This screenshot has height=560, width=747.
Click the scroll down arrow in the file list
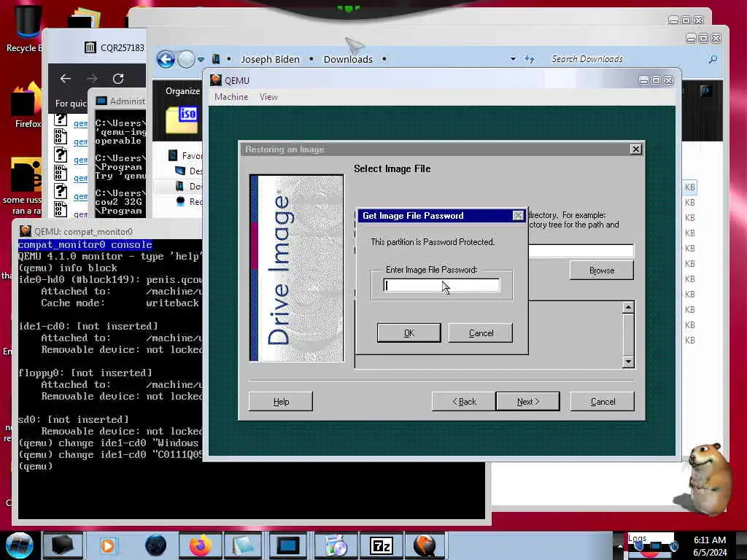pyautogui.click(x=628, y=362)
